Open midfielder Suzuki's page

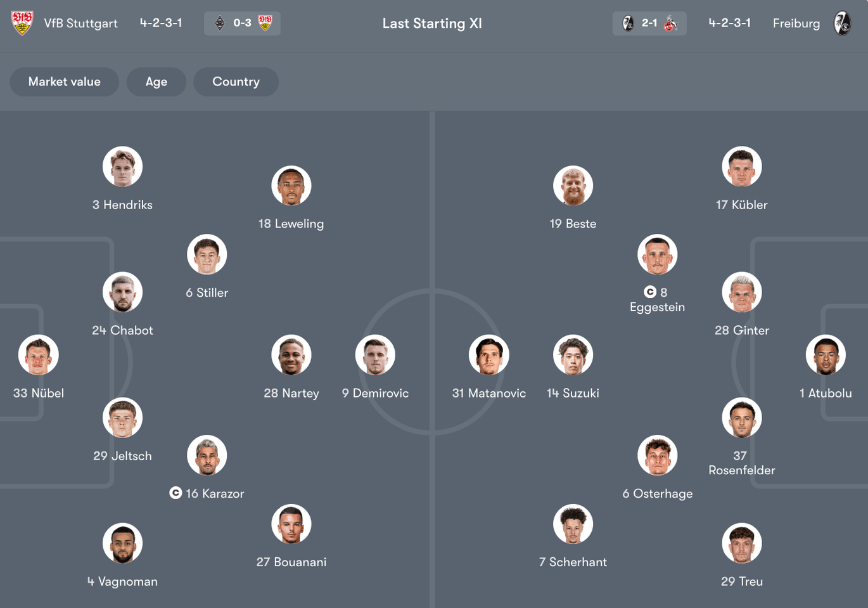coord(573,354)
